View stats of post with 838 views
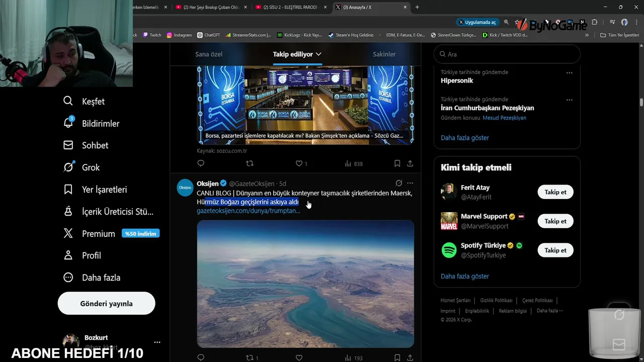The width and height of the screenshot is (644, 362). [354, 163]
